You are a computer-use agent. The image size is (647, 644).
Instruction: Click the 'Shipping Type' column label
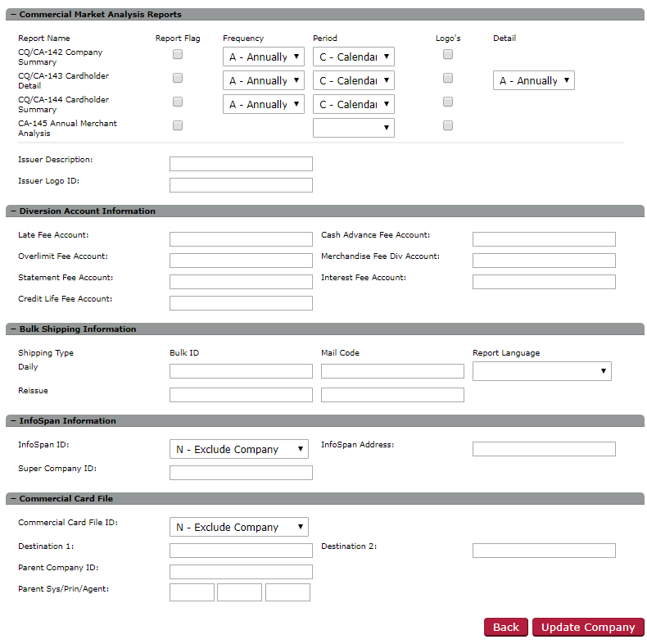point(46,353)
